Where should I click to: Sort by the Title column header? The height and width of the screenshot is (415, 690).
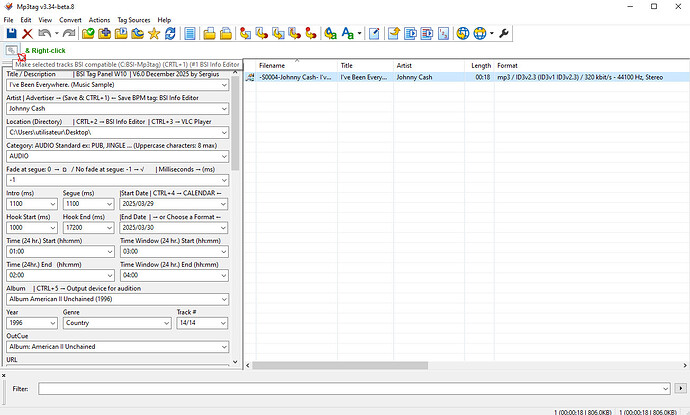click(x=365, y=66)
